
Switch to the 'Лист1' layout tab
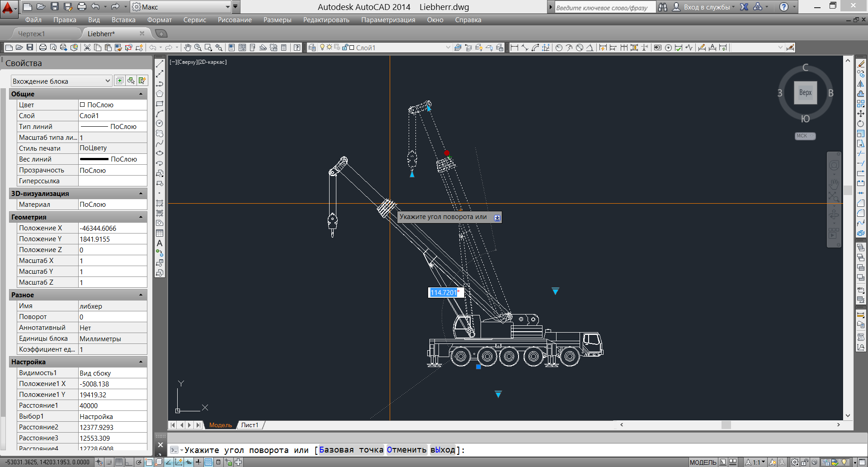click(x=250, y=425)
